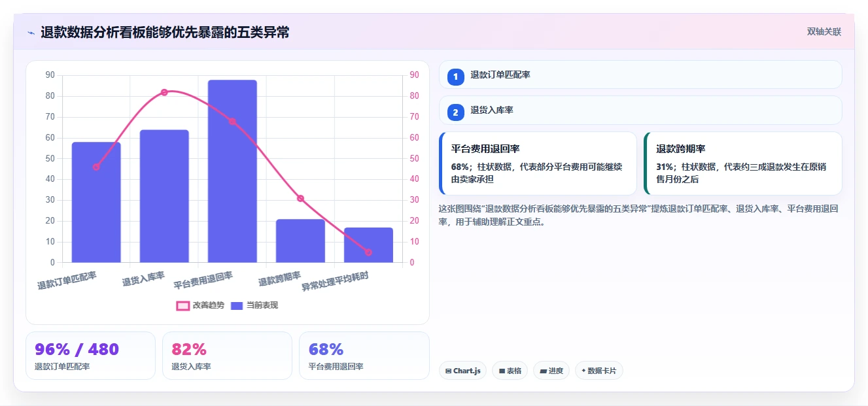
Task: Click the trend line point at value 5
Action: coord(368,252)
